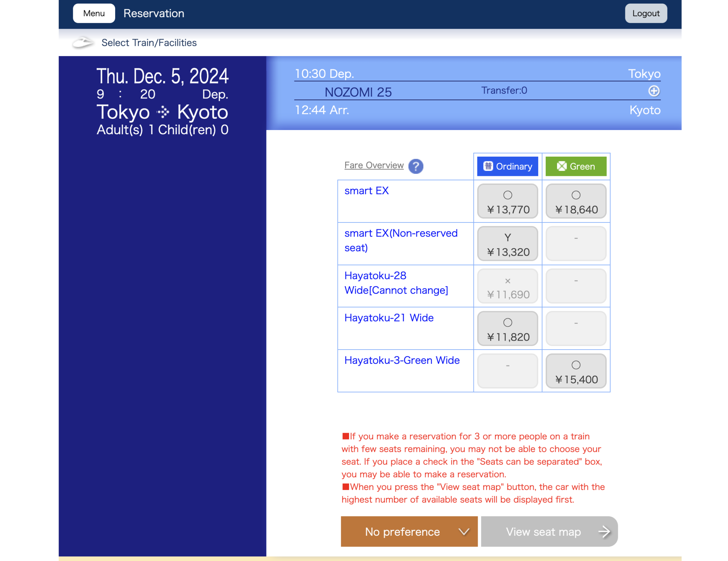
Task: Click the Ordinary seat icon header
Action: [x=488, y=166]
